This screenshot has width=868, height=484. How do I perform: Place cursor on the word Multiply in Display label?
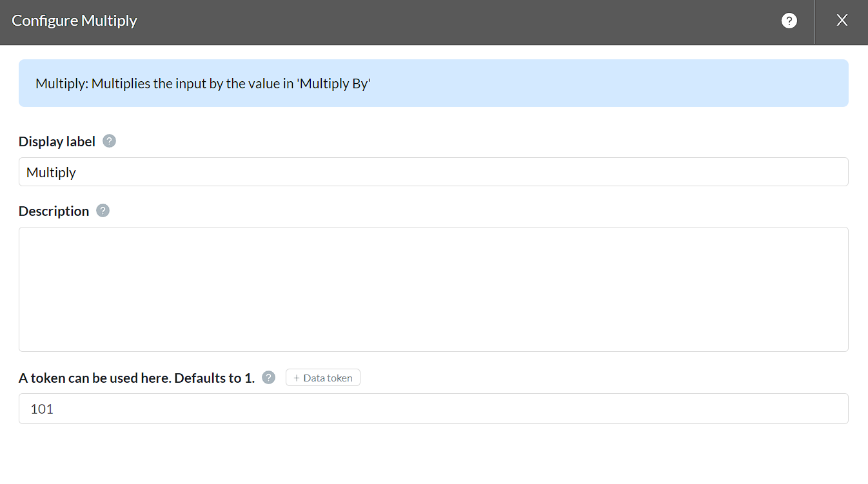point(51,173)
